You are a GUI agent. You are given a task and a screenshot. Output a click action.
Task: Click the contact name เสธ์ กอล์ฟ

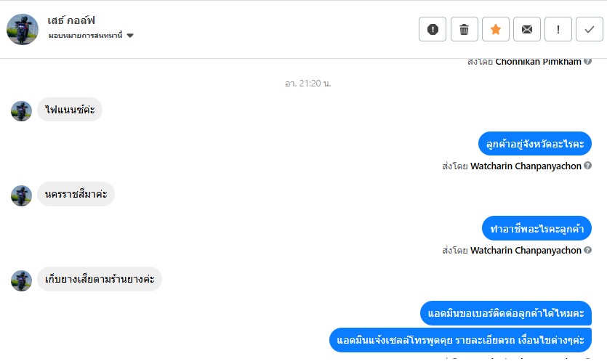71,20
